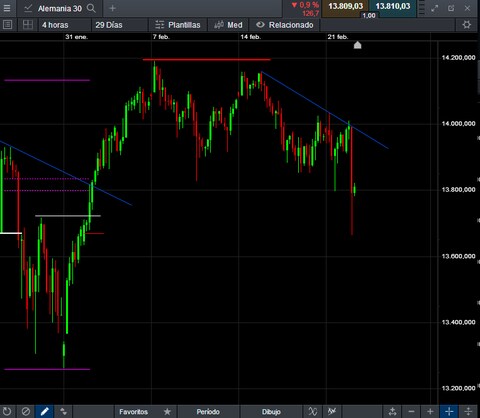Click the 31 ene. date label

pos(76,37)
